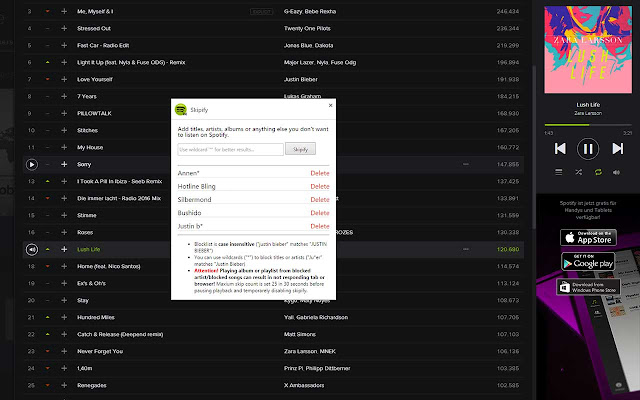The height and width of the screenshot is (400, 640).
Task: Click the Skipify logo icon
Action: coord(181,109)
